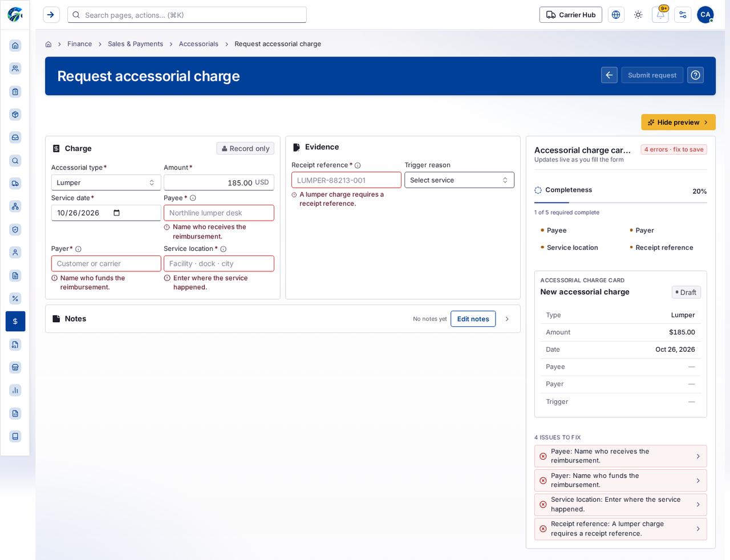Viewport: 730px width, 560px height.
Task: Go to Finance in the breadcrumb
Action: (80, 44)
